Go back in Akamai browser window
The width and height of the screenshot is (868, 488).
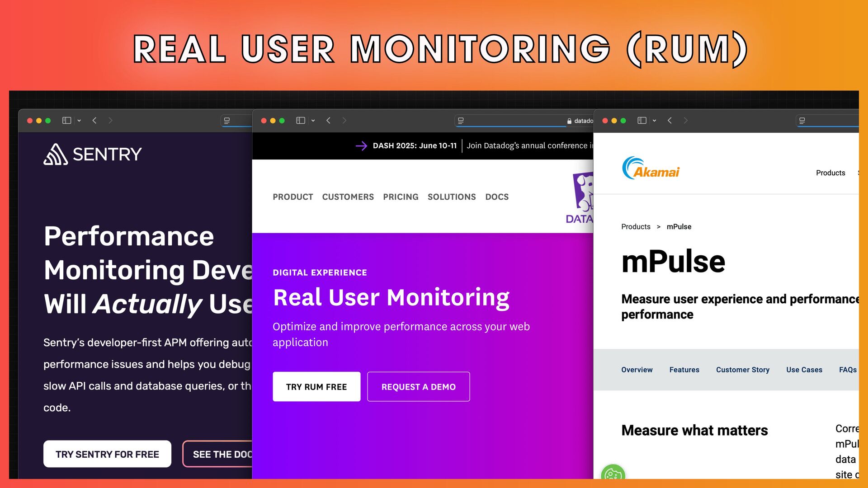click(670, 121)
